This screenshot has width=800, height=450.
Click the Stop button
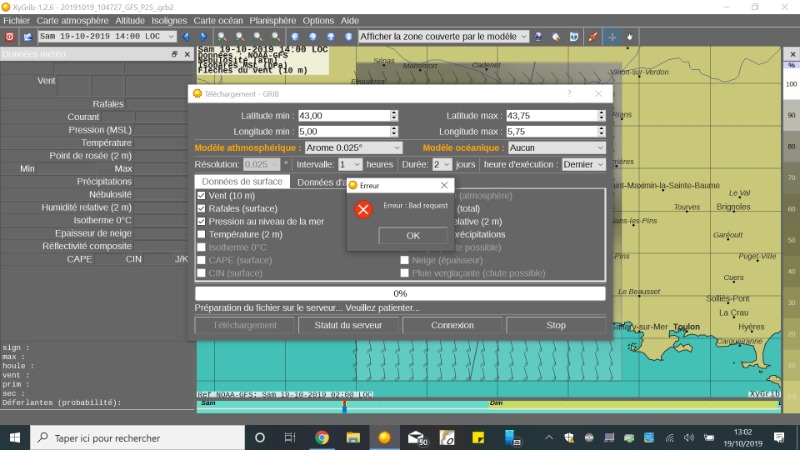[x=556, y=325]
